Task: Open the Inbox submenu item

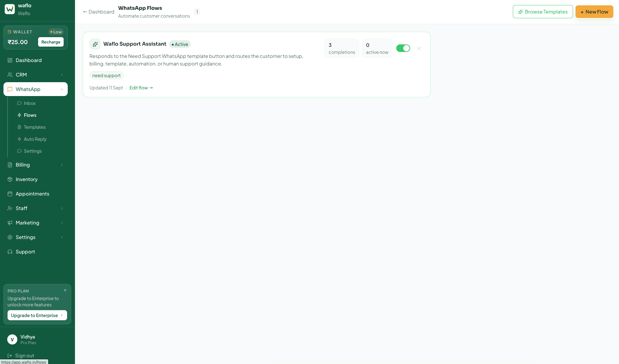Action: (x=30, y=103)
